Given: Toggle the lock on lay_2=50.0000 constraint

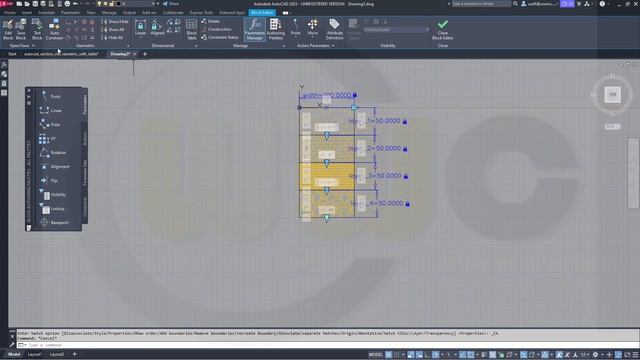Looking at the screenshot, I should [405, 149].
